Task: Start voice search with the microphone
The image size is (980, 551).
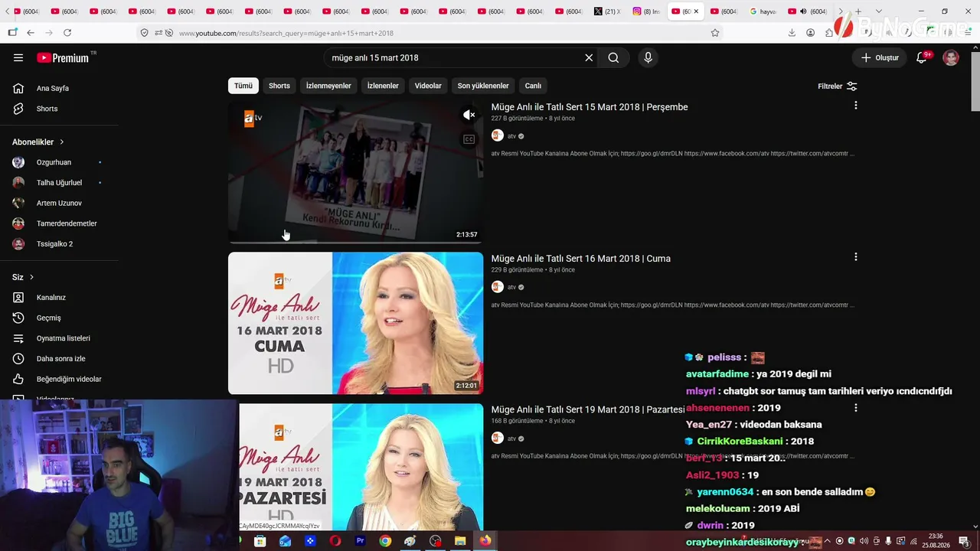Action: [x=648, y=57]
